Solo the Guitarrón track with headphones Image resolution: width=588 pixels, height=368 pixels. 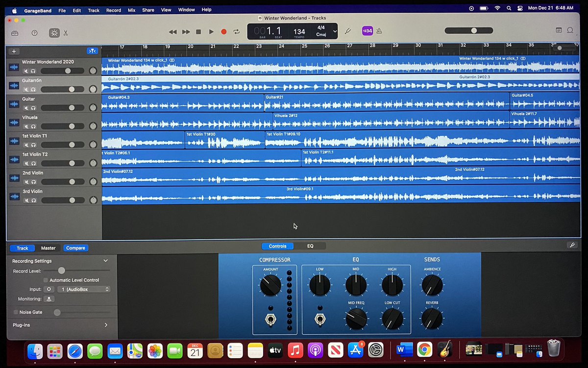tap(33, 90)
